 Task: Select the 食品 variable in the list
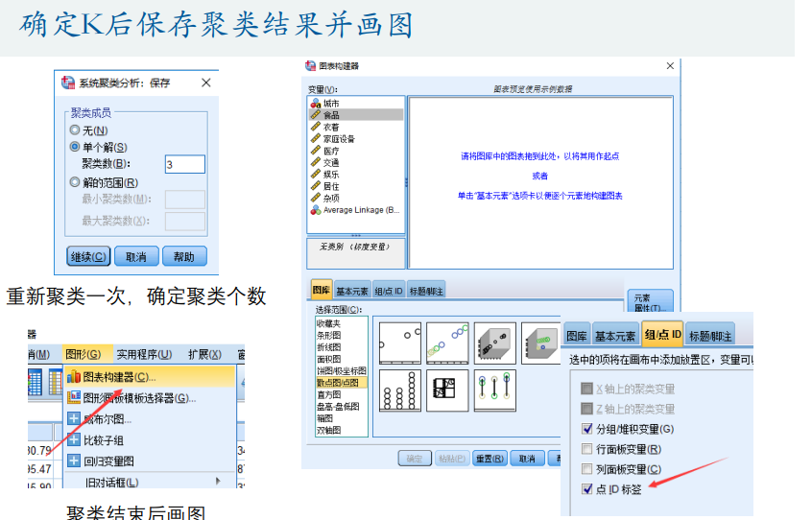pyautogui.click(x=331, y=115)
